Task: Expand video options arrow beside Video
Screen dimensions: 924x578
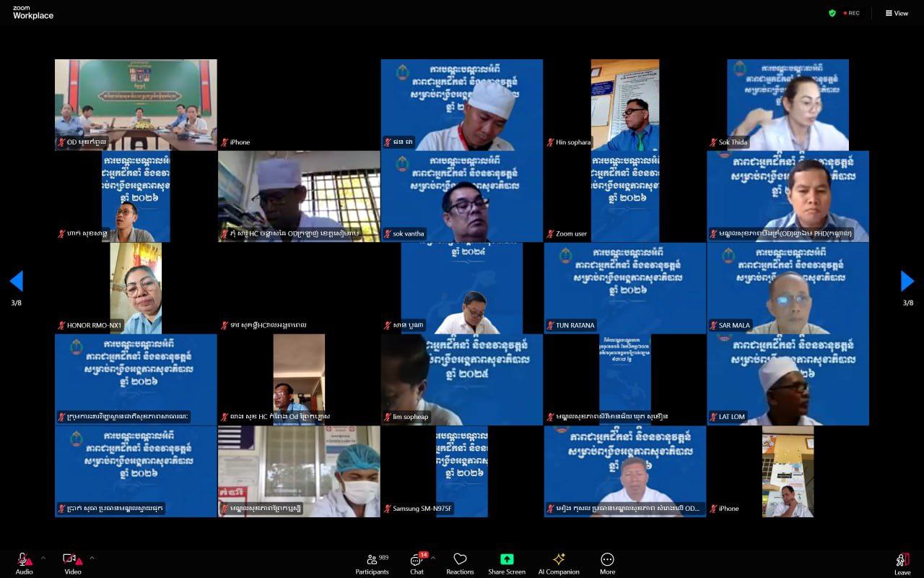Action: pos(92,558)
